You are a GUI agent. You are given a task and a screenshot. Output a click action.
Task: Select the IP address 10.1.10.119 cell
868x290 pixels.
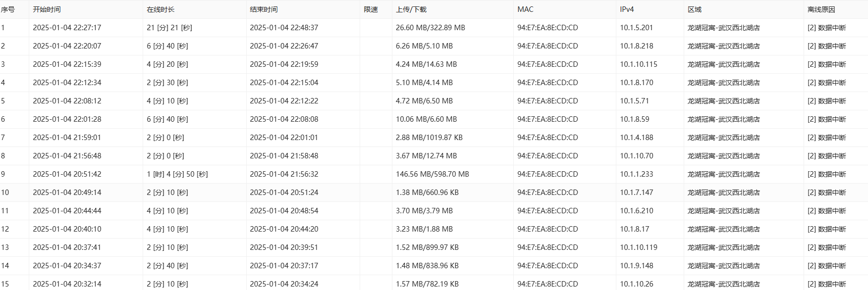click(639, 247)
